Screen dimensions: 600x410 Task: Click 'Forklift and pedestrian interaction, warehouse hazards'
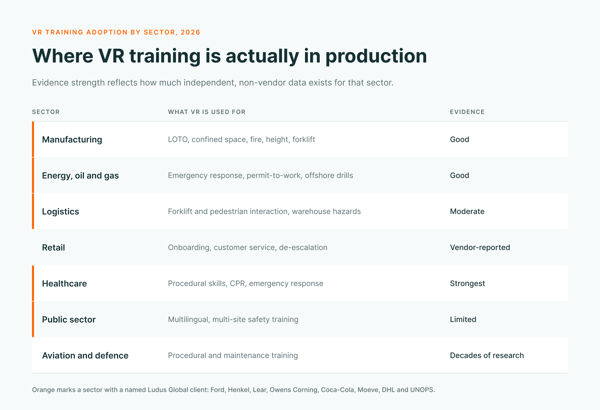click(x=264, y=211)
